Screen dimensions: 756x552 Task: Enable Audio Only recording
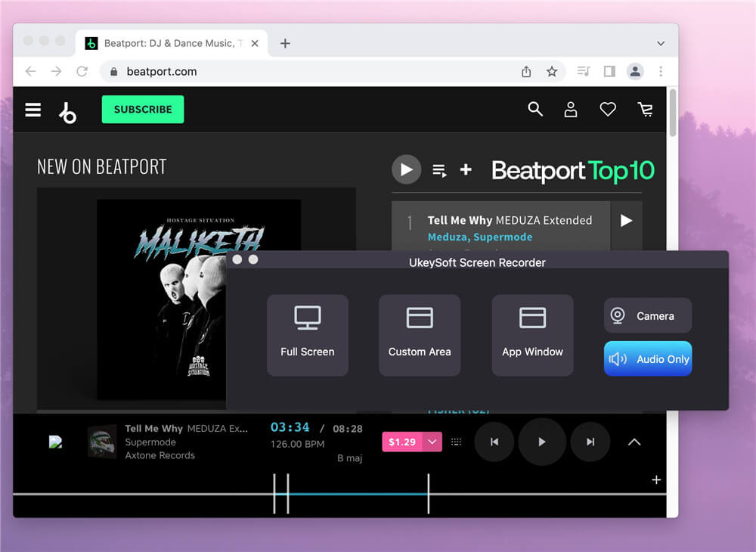(x=647, y=358)
